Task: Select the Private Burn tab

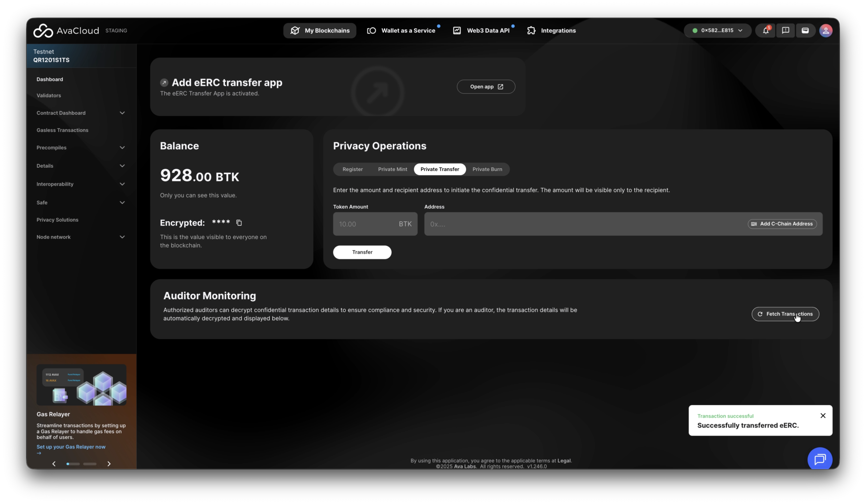Action: [487, 169]
